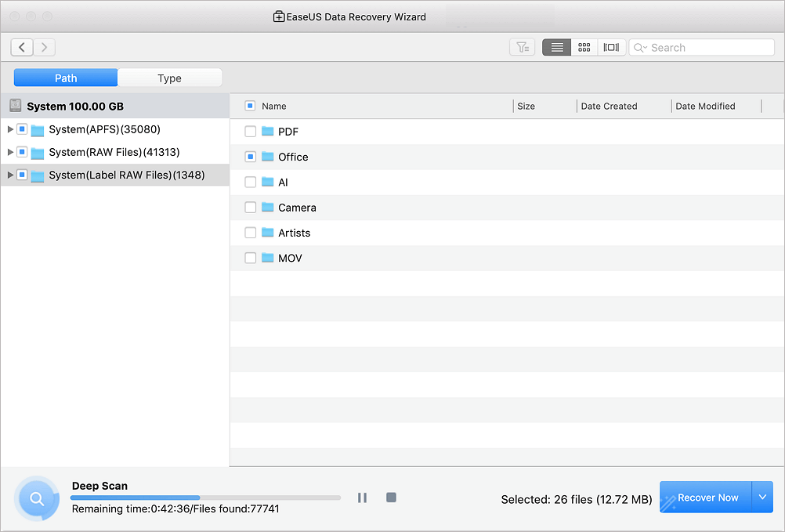Toggle the System(RAW Files) checkbox

(22, 152)
